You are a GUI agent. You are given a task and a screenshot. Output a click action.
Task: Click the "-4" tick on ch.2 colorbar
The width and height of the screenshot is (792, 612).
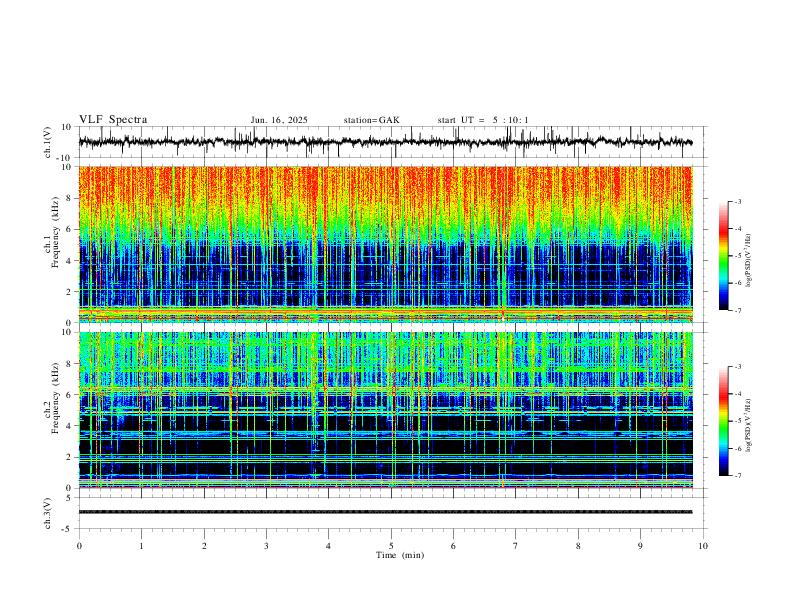point(737,394)
